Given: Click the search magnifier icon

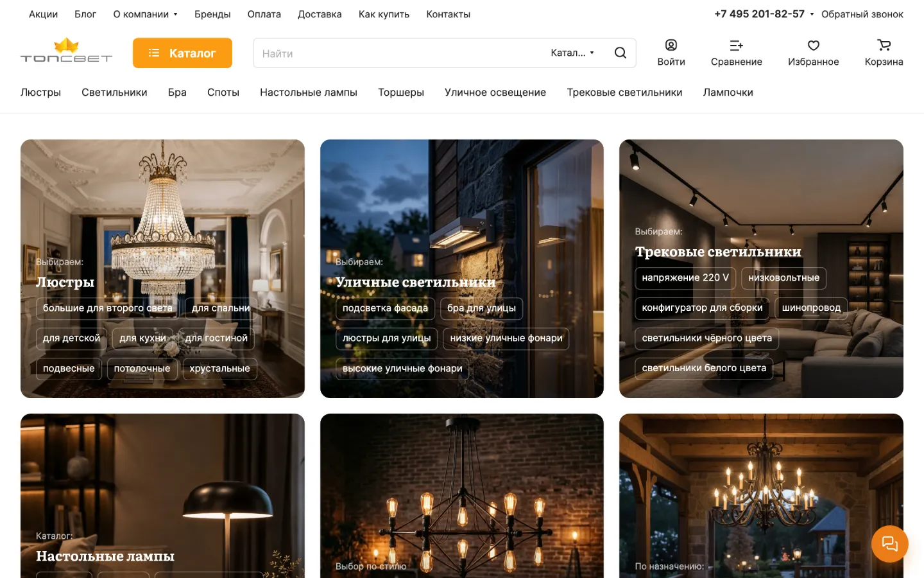Looking at the screenshot, I should tap(620, 53).
